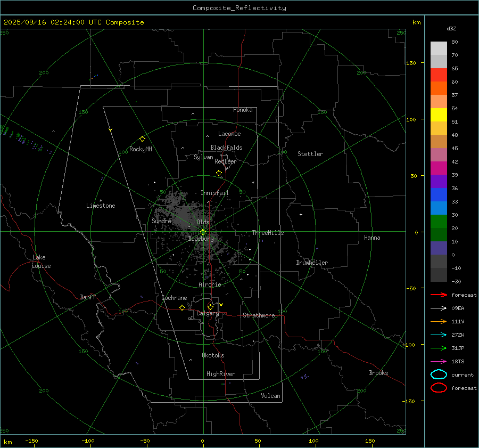Screen dimensions: 479x448
Task: Pick the light gray 70-80 dBZ swatch
Action: coord(439,48)
